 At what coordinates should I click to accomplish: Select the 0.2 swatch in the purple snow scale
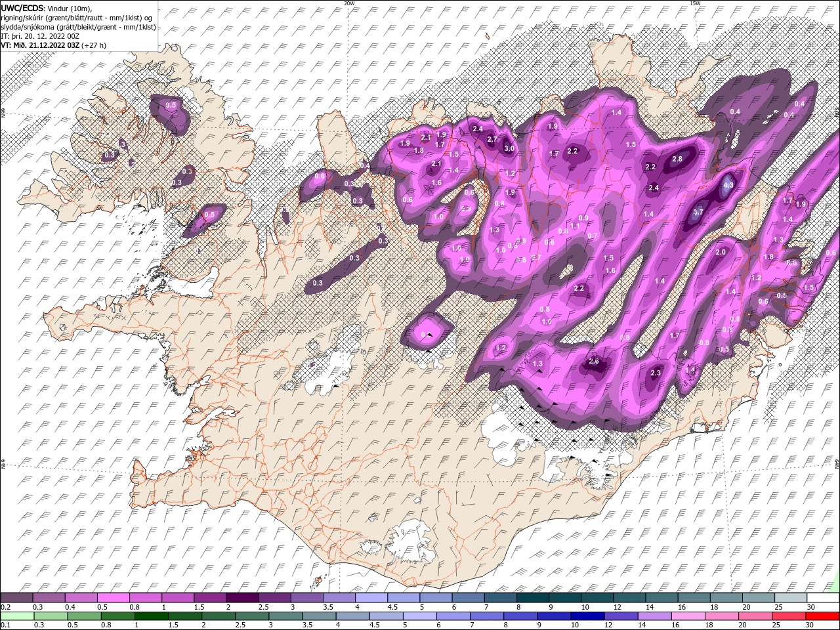(x=16, y=598)
